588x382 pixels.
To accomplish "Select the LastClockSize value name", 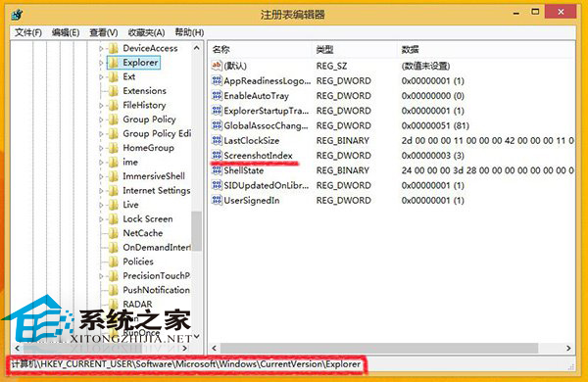I will (251, 141).
